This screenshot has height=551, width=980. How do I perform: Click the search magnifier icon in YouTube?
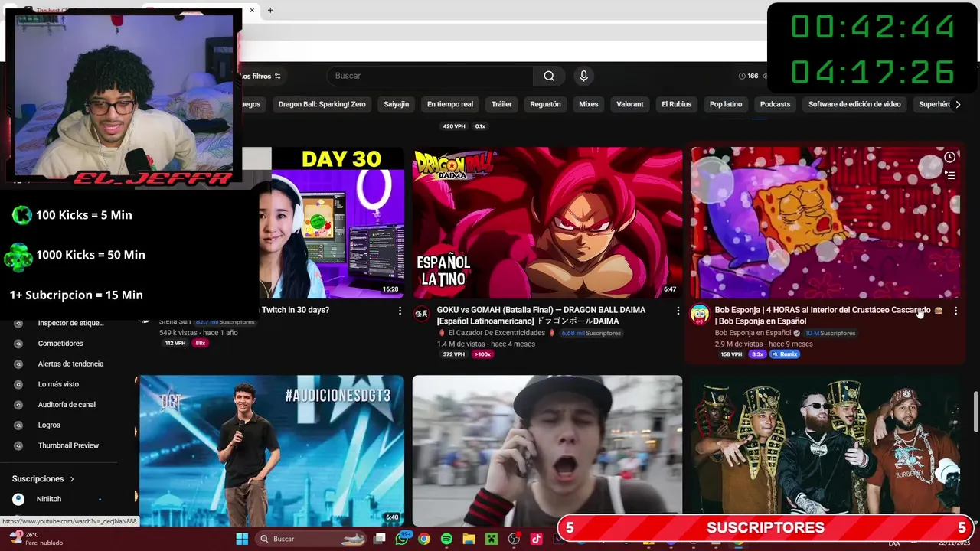tap(549, 76)
